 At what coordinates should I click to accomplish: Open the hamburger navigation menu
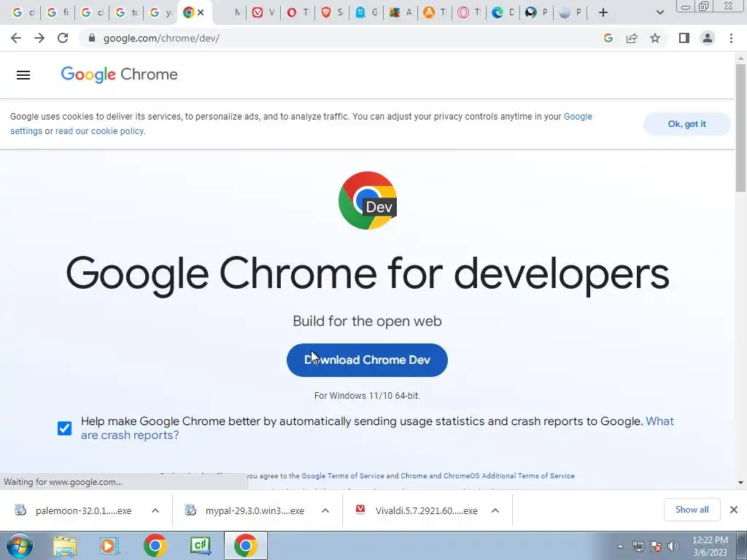(x=23, y=75)
